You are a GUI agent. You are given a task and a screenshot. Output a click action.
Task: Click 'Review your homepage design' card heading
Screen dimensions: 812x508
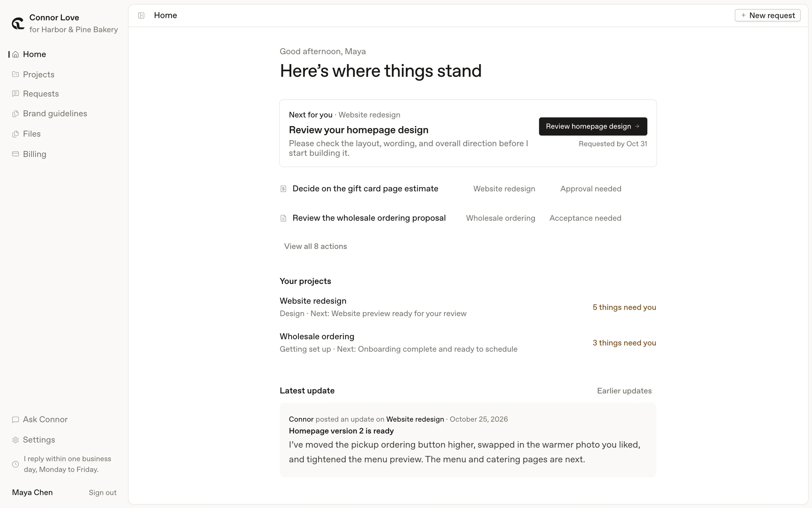(359, 130)
